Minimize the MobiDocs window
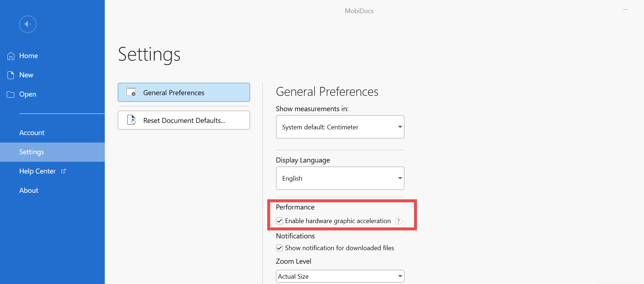644x284 pixels. (625, 10)
